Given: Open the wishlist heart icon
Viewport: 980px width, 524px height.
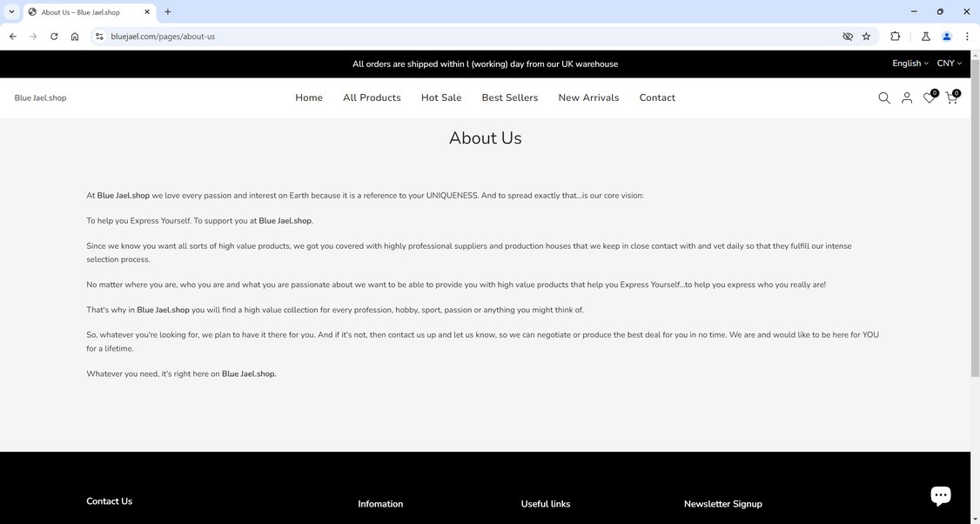Looking at the screenshot, I should point(930,97).
